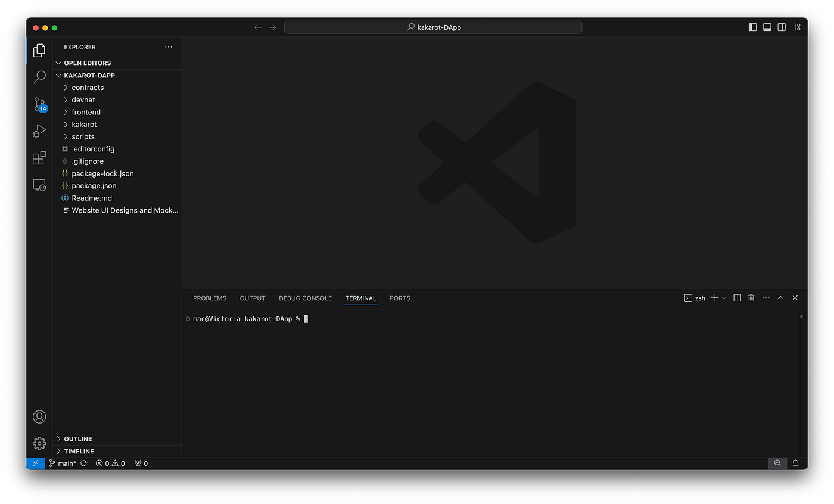This screenshot has height=504, width=834.
Task: Expand the contracts folder
Action: pyautogui.click(x=117, y=88)
